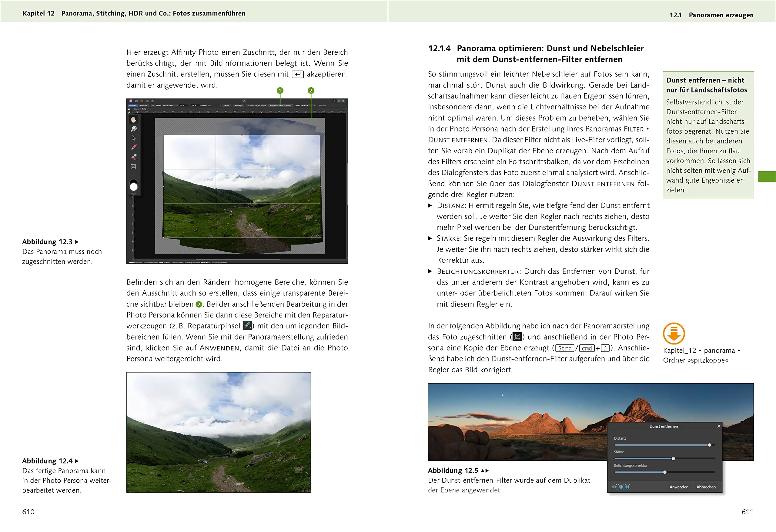Toggle the Abdunkeln checkbox
Viewport: 776px width, 532px height.
coord(318,105)
